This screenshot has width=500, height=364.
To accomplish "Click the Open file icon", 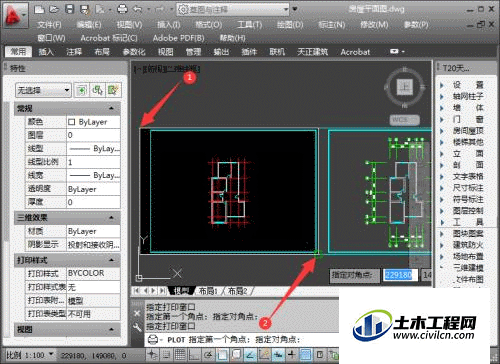I will click(54, 9).
